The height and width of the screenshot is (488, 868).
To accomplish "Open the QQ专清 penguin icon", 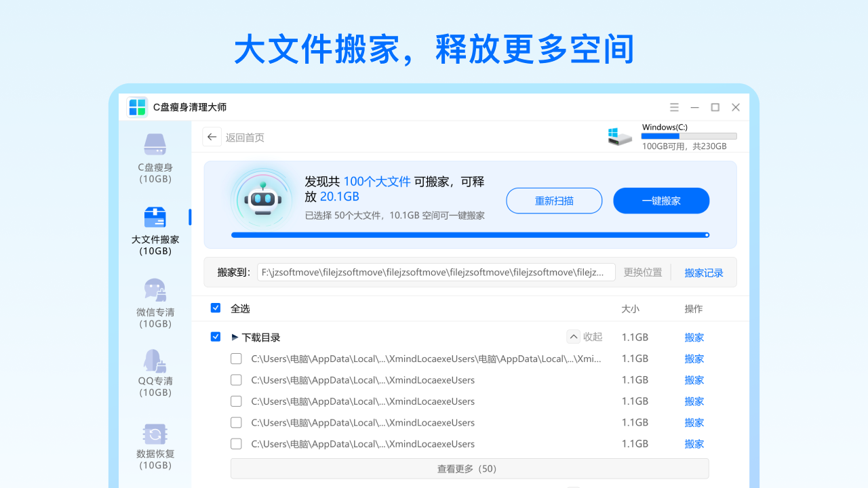I will click(155, 361).
